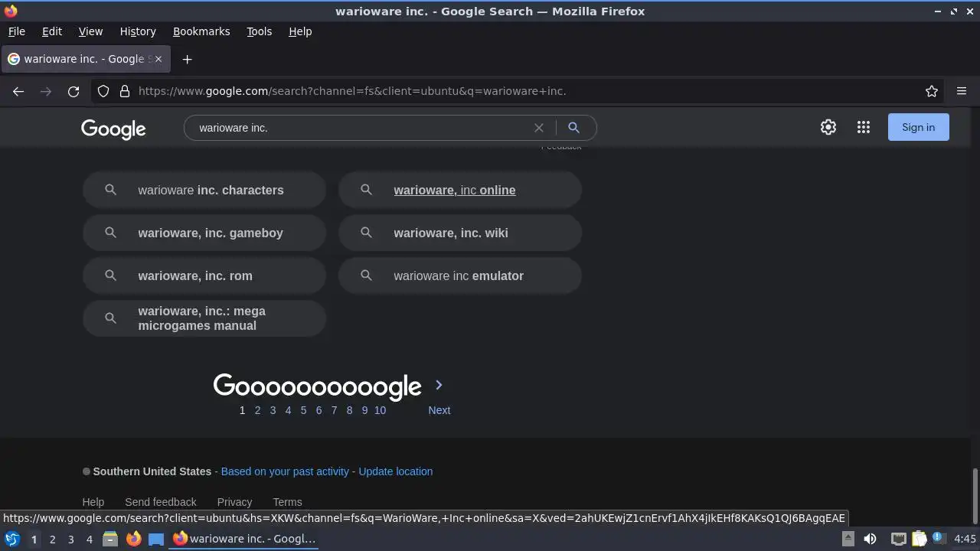Launch Firefox from taskbar launcher

pos(133,539)
